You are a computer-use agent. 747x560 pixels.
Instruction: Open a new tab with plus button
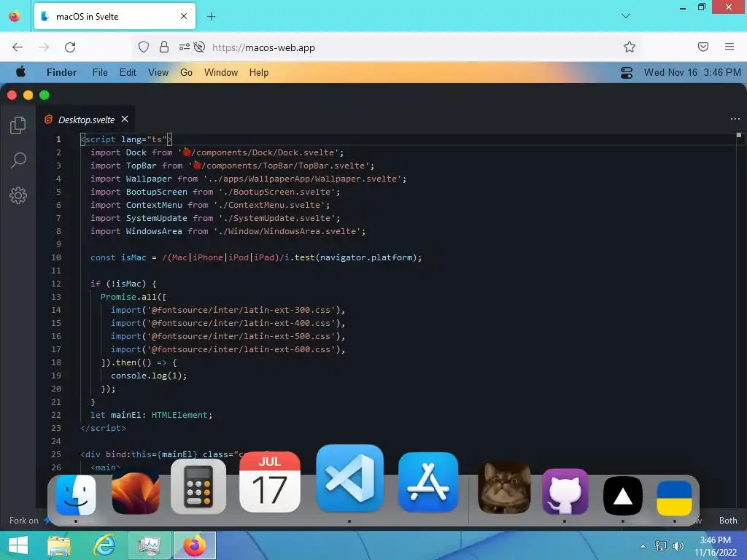[211, 17]
